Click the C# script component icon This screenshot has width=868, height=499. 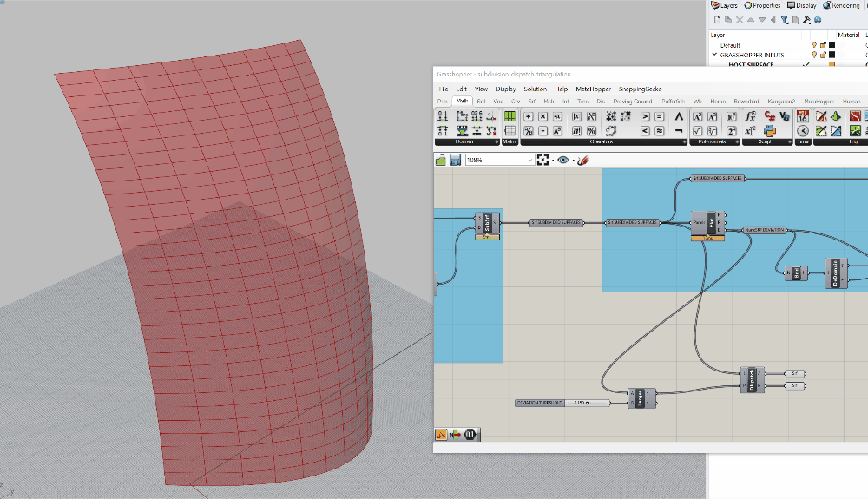(770, 116)
